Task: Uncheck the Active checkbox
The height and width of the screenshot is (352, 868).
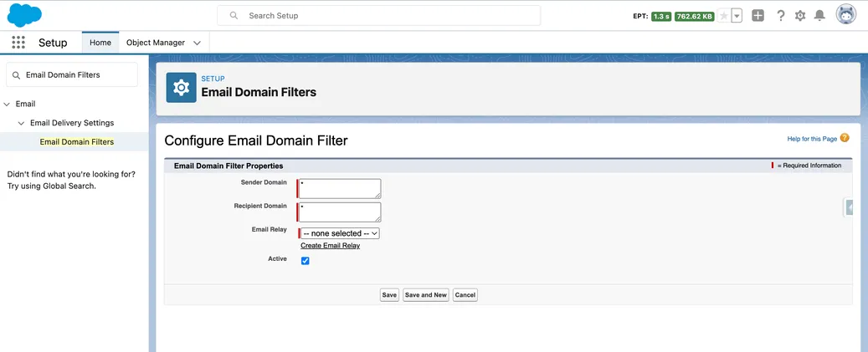Action: tap(305, 261)
